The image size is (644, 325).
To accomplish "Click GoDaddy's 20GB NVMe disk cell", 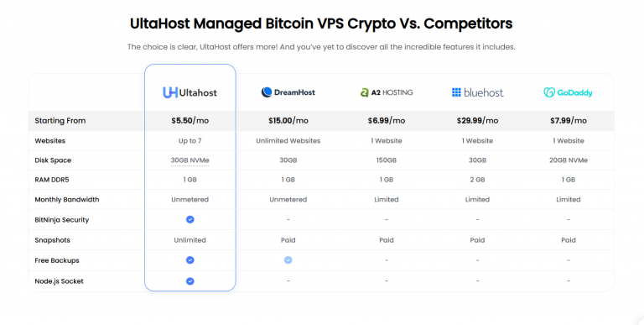I will tap(568, 160).
